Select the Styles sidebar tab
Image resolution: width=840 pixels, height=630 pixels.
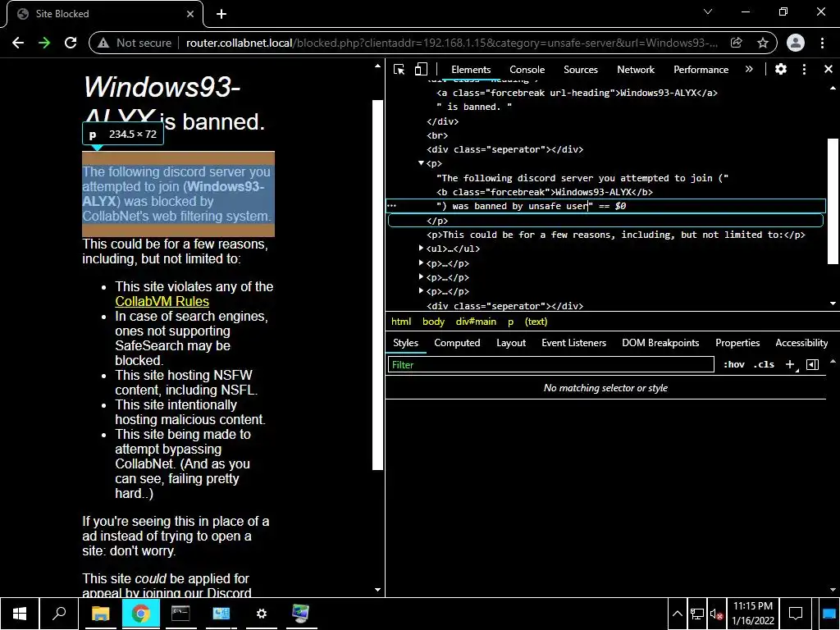pyautogui.click(x=405, y=343)
